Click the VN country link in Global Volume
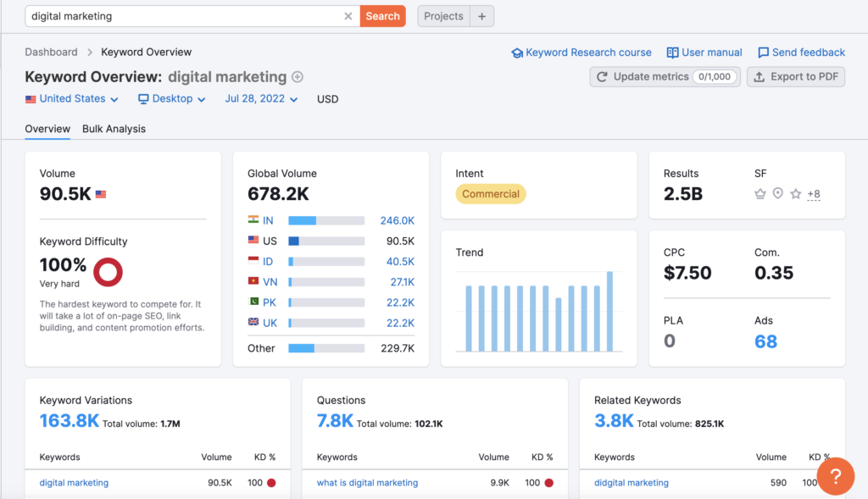Viewport: 868px width, 499px height. [x=270, y=282]
